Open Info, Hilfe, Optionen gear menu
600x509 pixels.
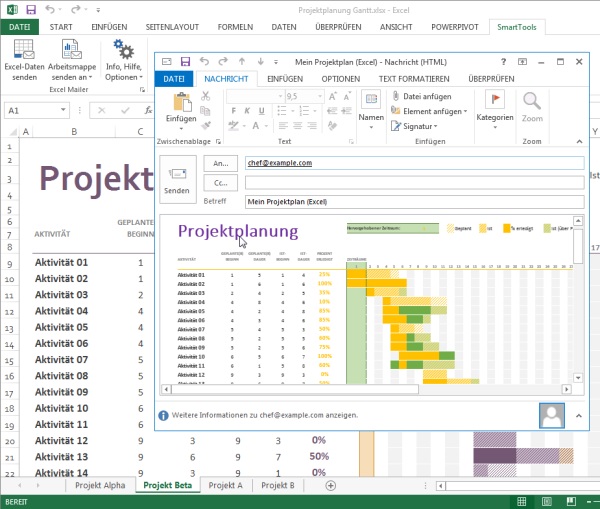coord(124,60)
